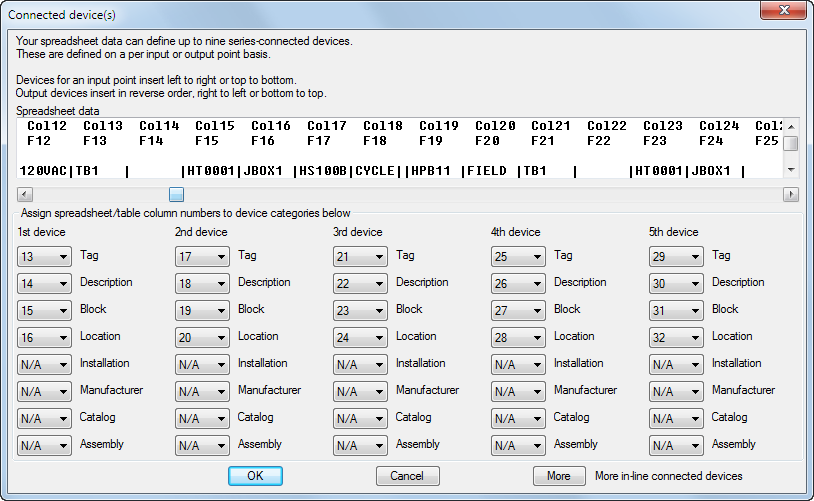814x501 pixels.
Task: Open the 3rd device Installation dropdown
Action: click(360, 364)
